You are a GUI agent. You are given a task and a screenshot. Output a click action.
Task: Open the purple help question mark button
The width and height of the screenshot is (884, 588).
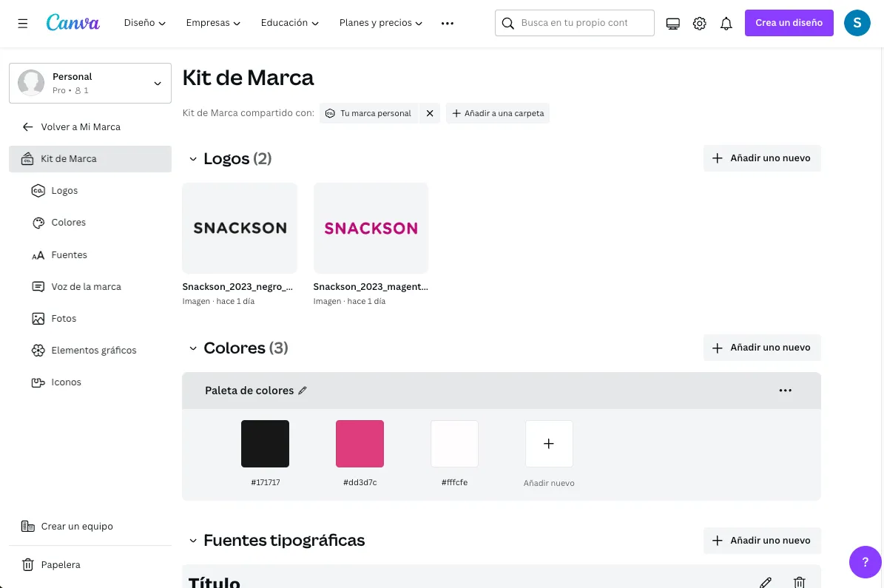[865, 561]
